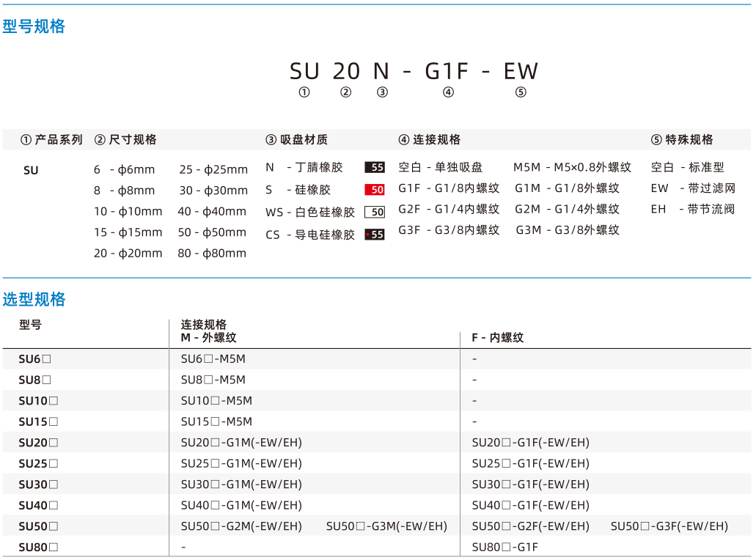Click the size entry "25 - φ25mm"
Screen dimensions: 756x560
[213, 169]
